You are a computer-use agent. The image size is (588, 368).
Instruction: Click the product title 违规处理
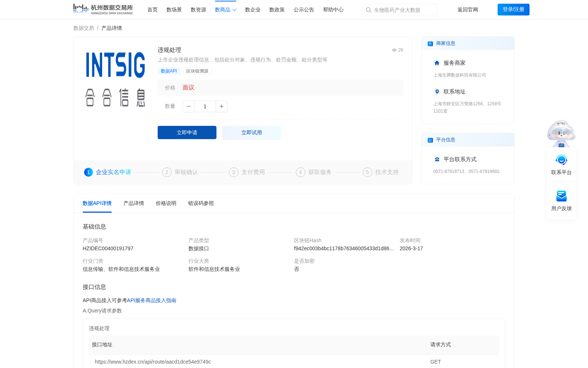coord(169,50)
